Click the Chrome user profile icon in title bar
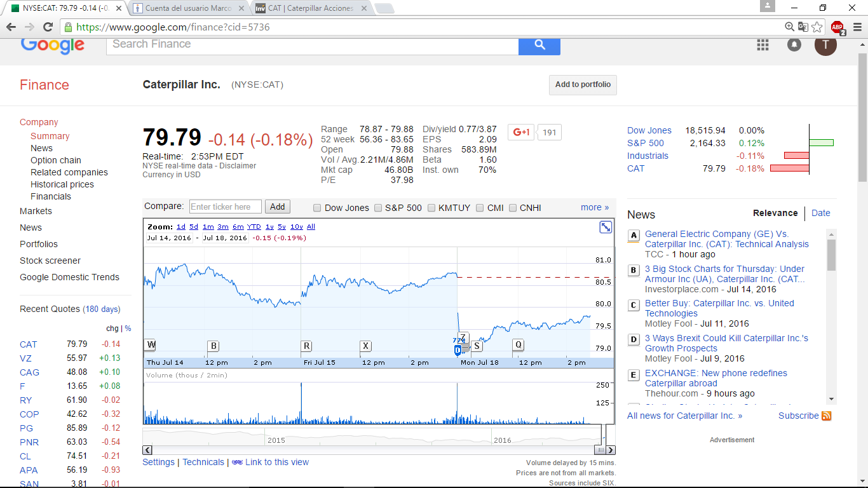This screenshot has height=488, width=868. coord(768,6)
